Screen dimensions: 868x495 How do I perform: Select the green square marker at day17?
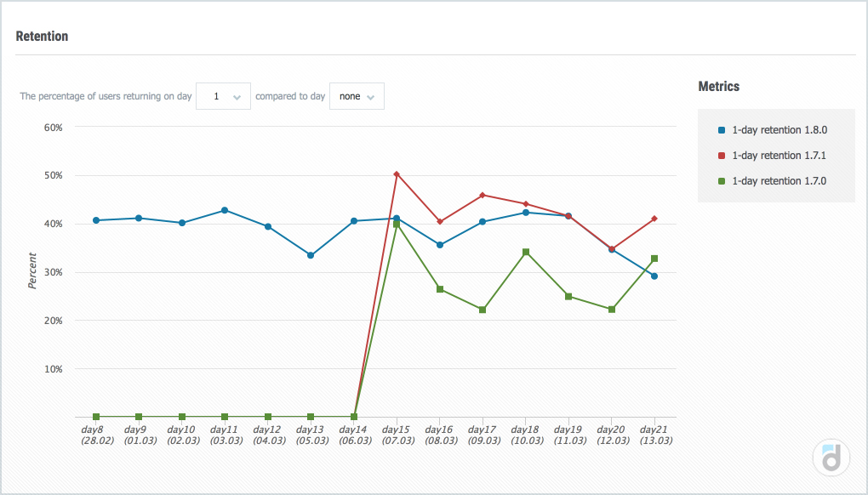point(483,310)
